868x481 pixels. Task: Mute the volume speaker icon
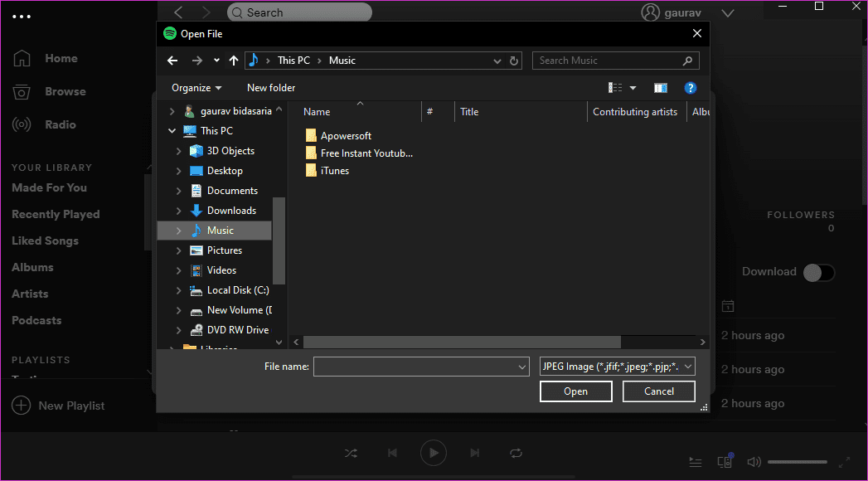click(754, 462)
